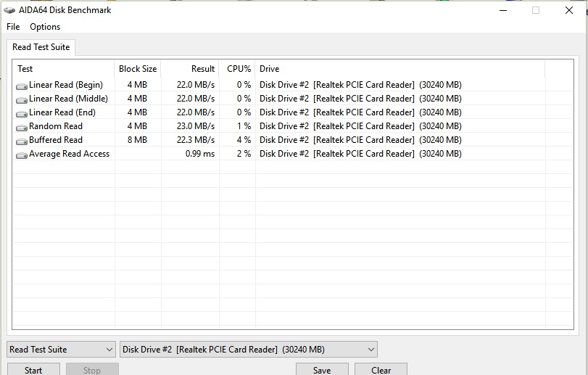
Task: Open the File menu
Action: 13,27
